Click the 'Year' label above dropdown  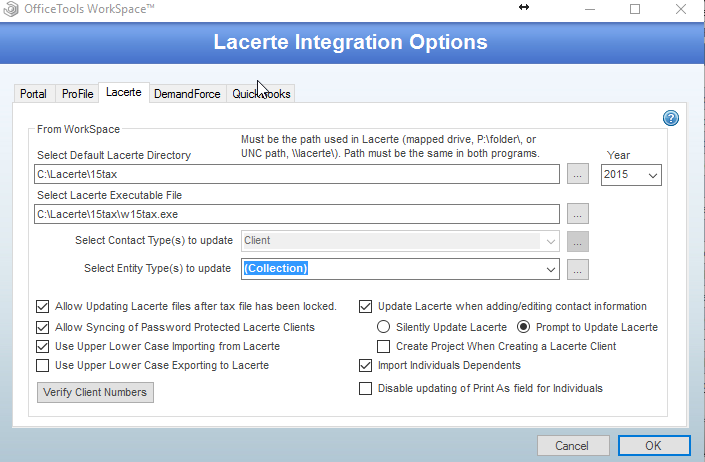coord(618,155)
